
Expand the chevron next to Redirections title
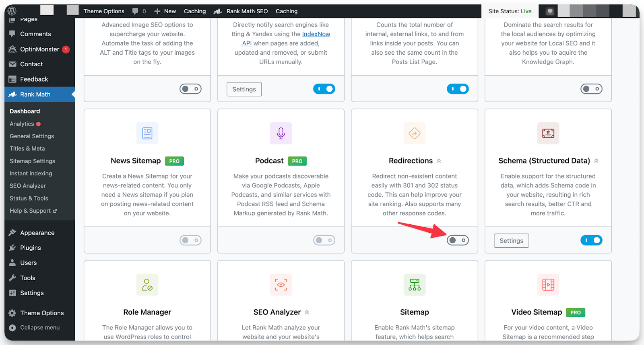point(439,161)
